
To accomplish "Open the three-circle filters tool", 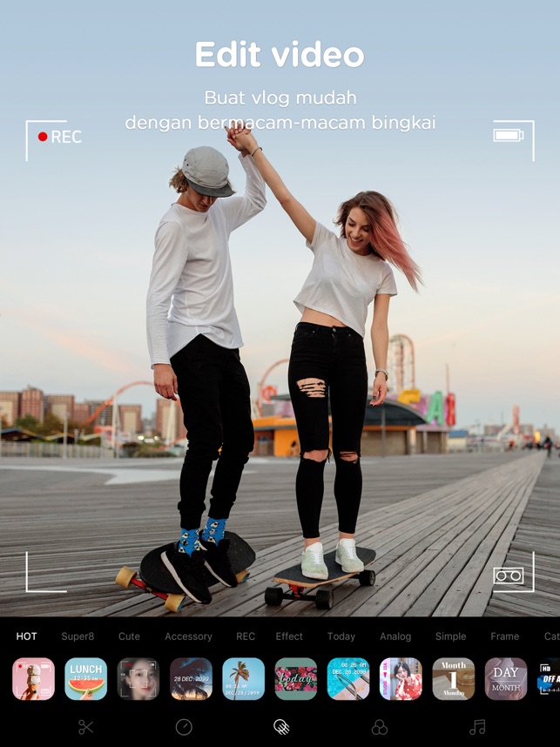I will [x=380, y=727].
